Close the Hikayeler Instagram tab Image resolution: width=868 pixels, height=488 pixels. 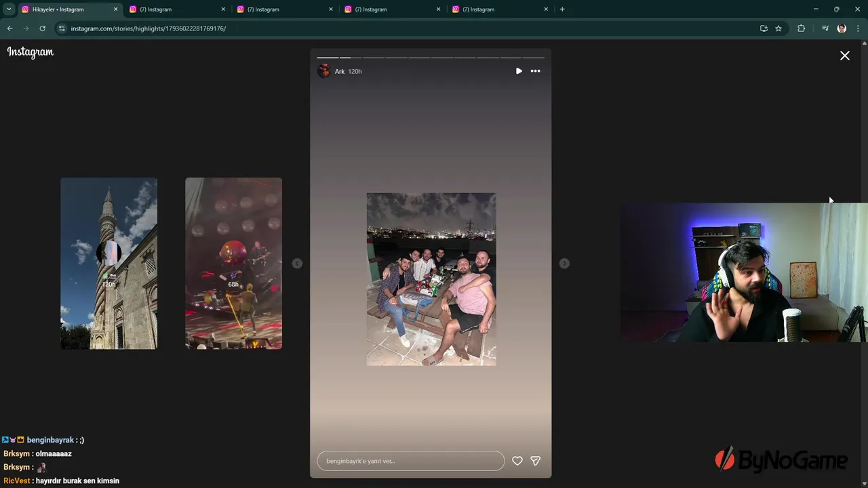click(115, 9)
